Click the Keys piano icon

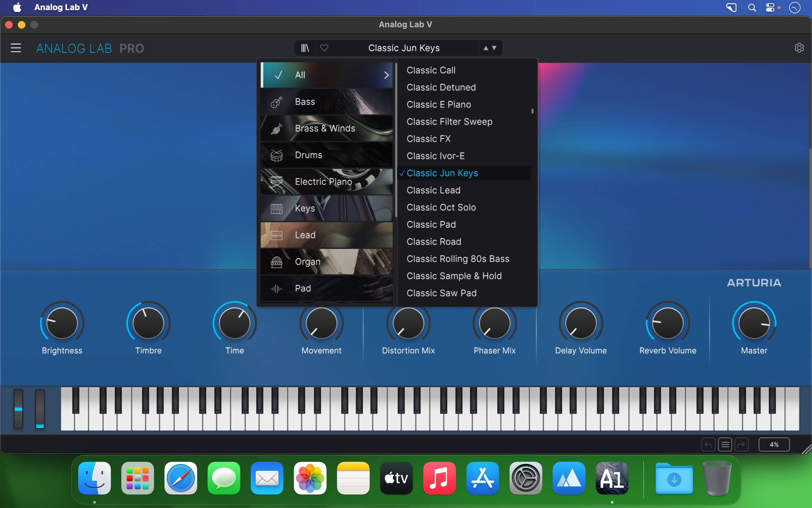[276, 209]
